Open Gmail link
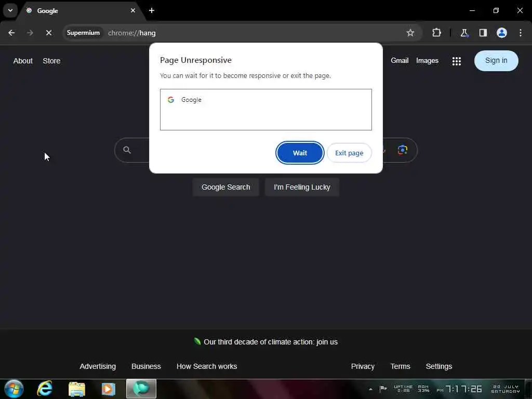 pos(400,60)
